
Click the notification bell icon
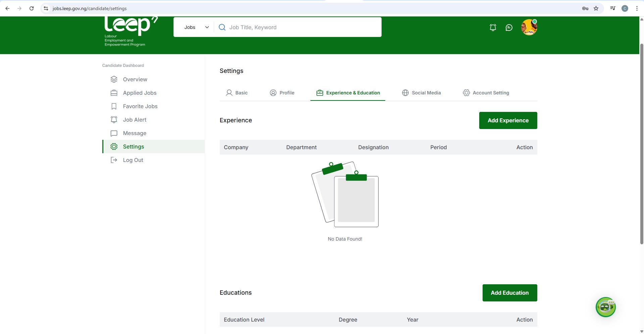pyautogui.click(x=493, y=28)
